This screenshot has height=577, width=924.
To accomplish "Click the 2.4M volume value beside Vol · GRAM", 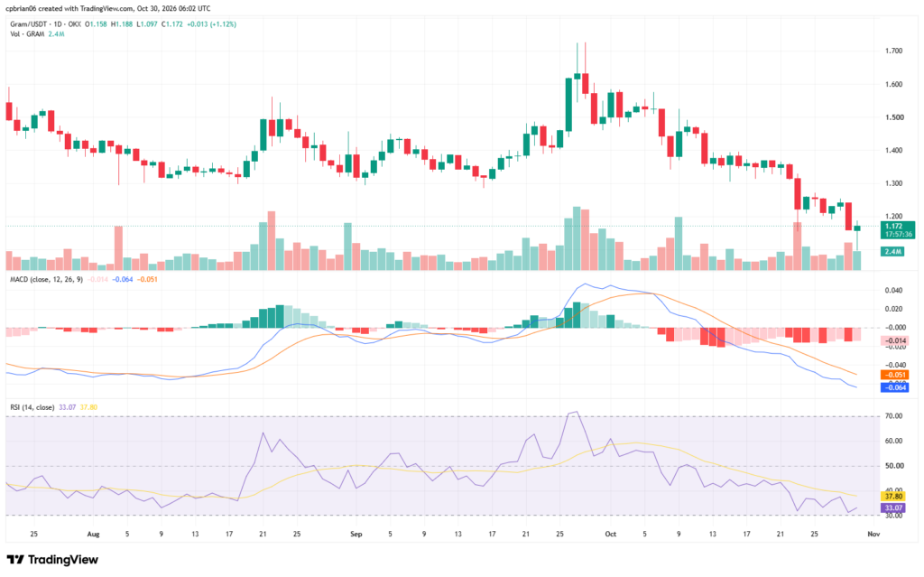I will coord(56,34).
